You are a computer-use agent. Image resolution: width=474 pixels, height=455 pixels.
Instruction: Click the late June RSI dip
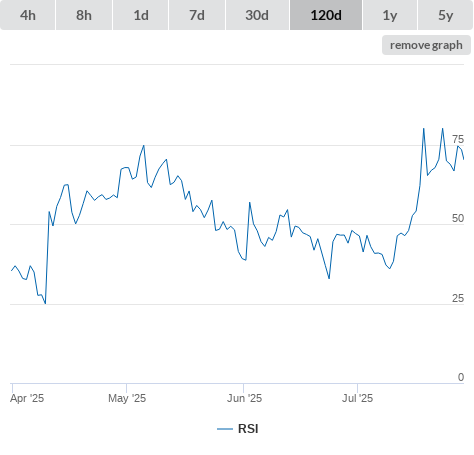click(329, 278)
